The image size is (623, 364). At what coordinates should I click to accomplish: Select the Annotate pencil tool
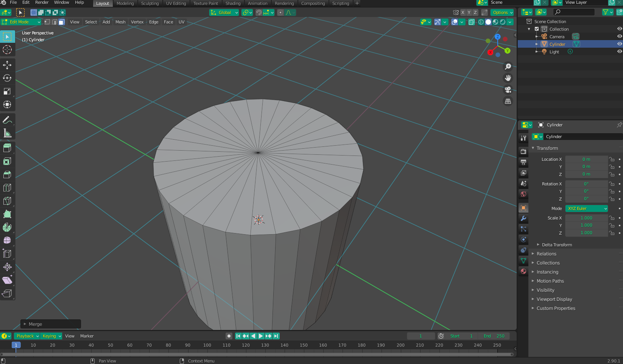[7, 120]
